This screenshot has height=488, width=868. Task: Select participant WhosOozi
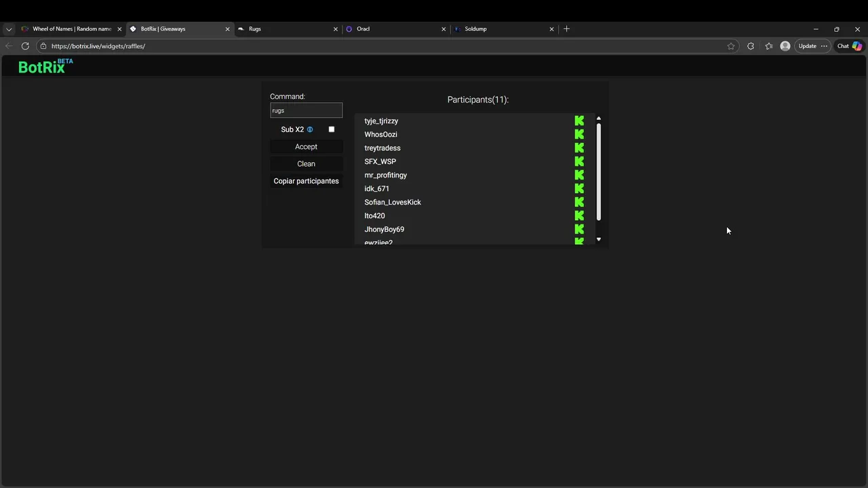(x=380, y=134)
